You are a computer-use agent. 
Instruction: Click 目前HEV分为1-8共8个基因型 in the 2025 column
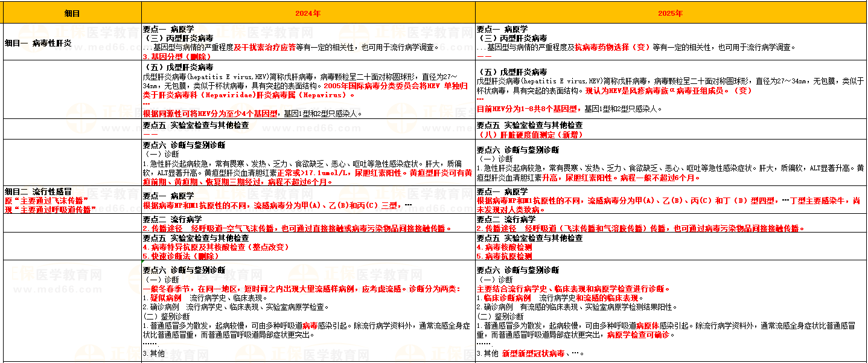click(526, 109)
